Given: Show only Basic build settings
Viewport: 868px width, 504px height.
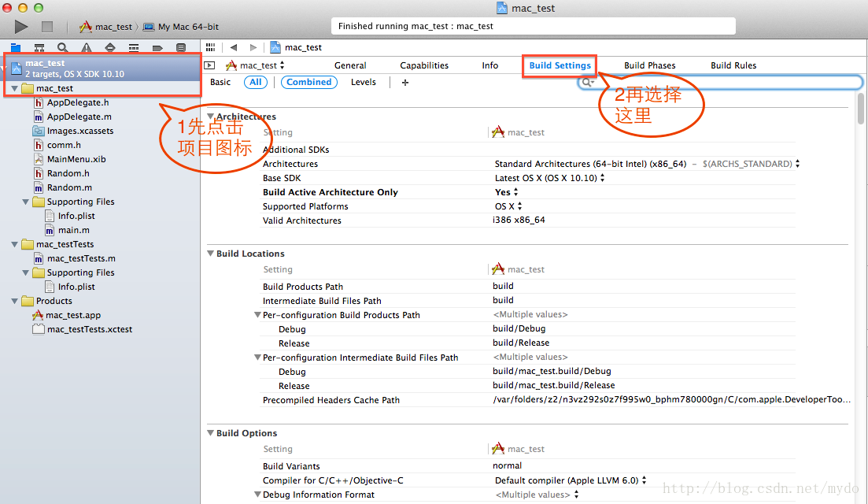Looking at the screenshot, I should 220,82.
